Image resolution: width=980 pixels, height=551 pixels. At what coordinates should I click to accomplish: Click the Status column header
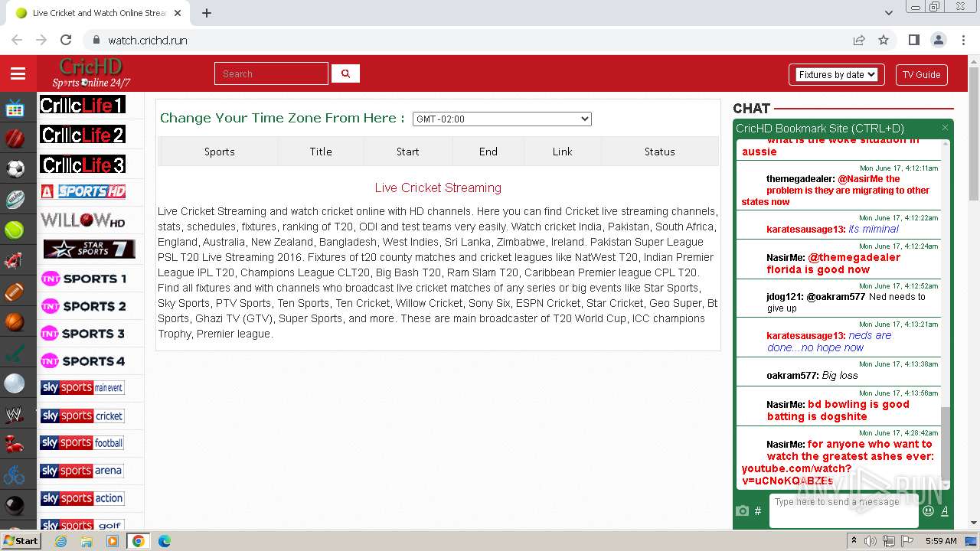pyautogui.click(x=659, y=152)
